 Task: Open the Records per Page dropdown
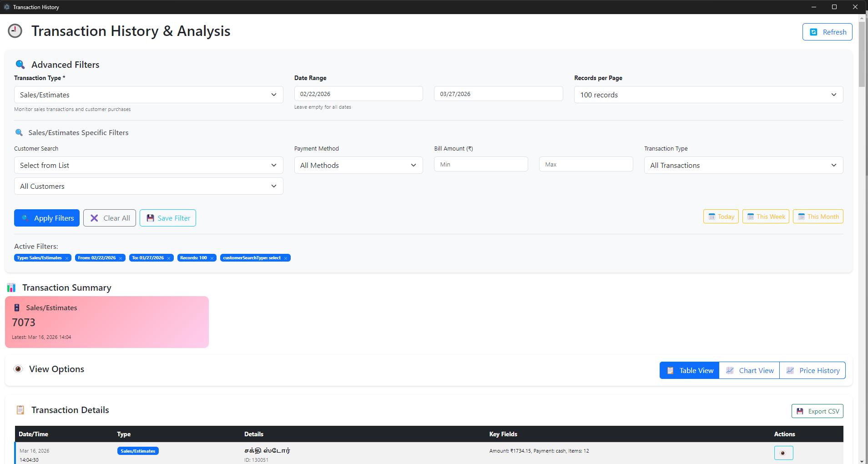tap(707, 95)
